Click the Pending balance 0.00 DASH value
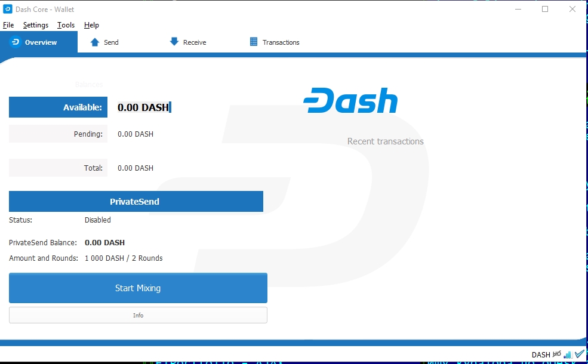 pyautogui.click(x=136, y=134)
